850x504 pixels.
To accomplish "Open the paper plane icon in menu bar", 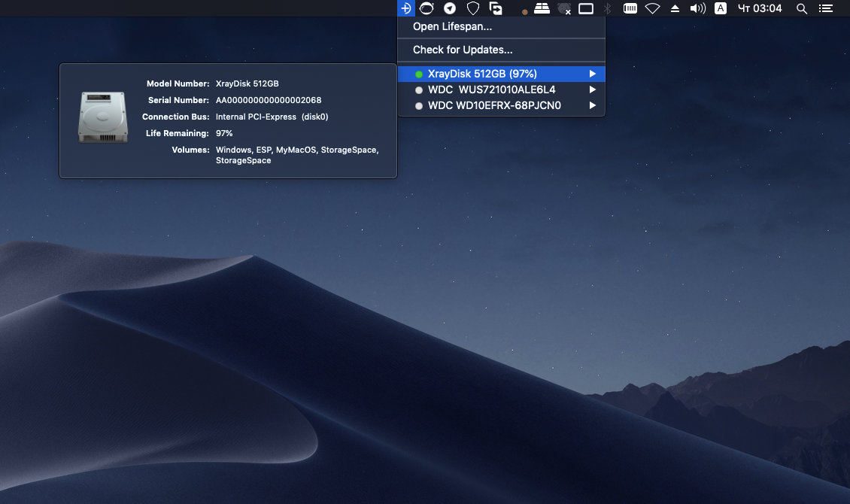I will (450, 8).
